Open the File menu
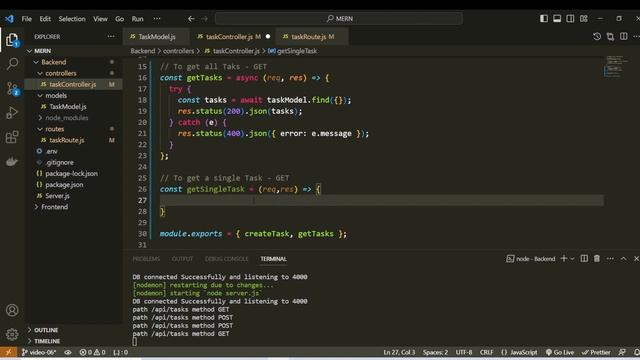The image size is (640, 360). tap(27, 19)
